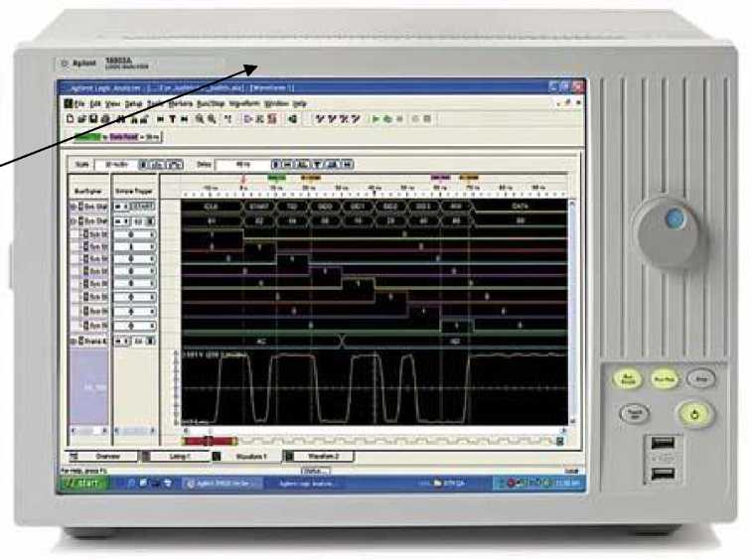Click the Zoom In magnifier icon
The height and width of the screenshot is (560, 752).
(199, 118)
